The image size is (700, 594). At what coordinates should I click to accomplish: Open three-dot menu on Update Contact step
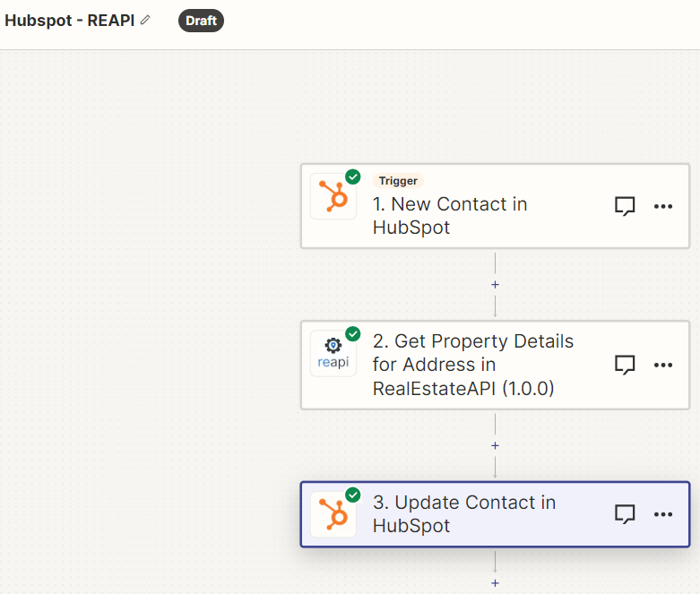[663, 514]
